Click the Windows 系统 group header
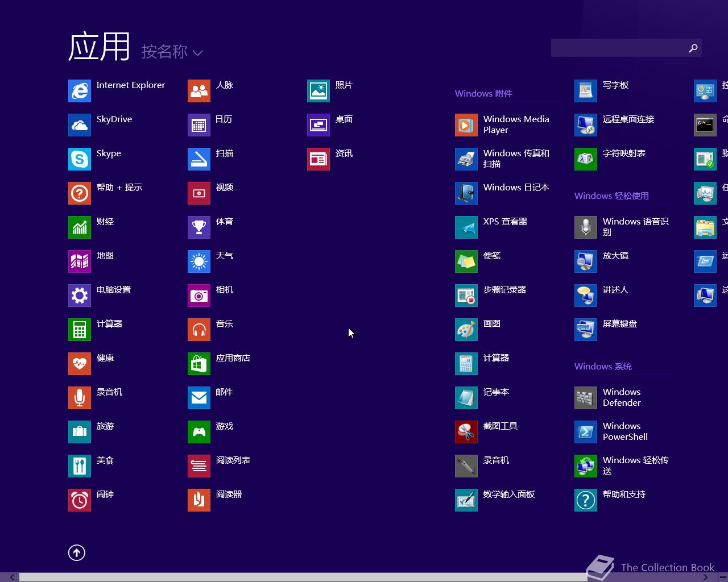 (603, 366)
